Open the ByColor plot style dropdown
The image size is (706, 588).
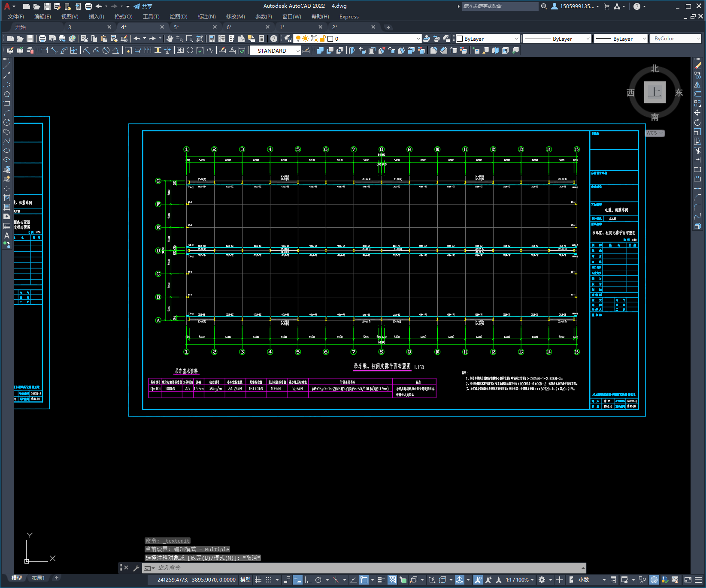click(x=676, y=39)
